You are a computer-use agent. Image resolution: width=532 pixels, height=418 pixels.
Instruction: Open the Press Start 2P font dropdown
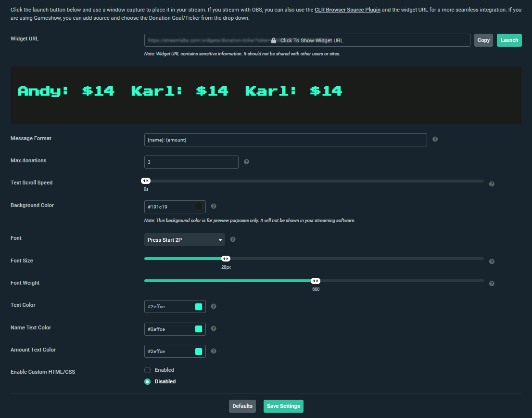(x=185, y=240)
